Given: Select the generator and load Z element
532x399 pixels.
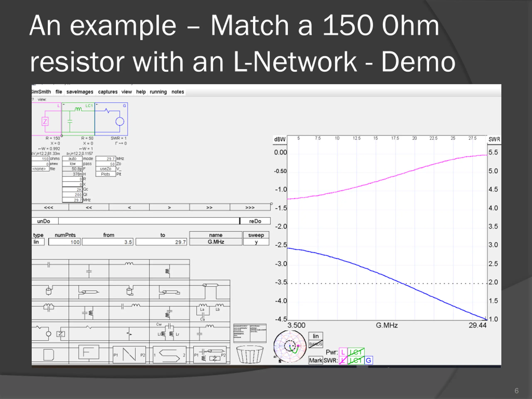Looking at the screenshot, I should click(x=50, y=332).
